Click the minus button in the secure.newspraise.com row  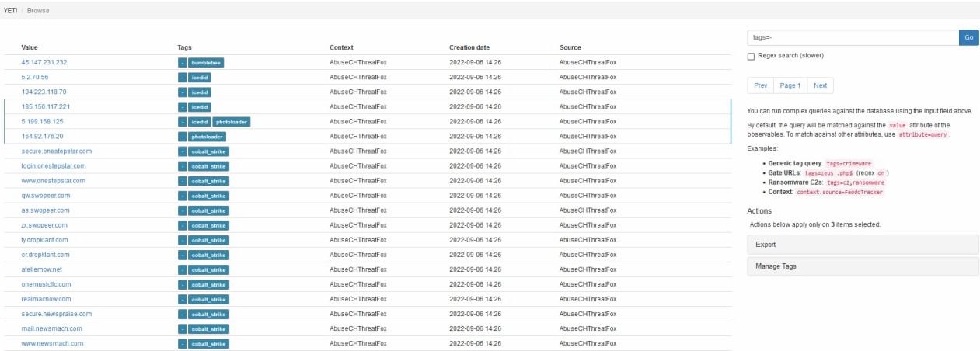(183, 314)
